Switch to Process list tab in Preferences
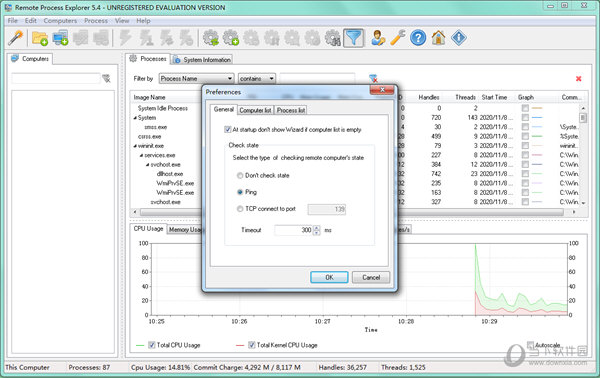600x378 pixels. (x=291, y=110)
